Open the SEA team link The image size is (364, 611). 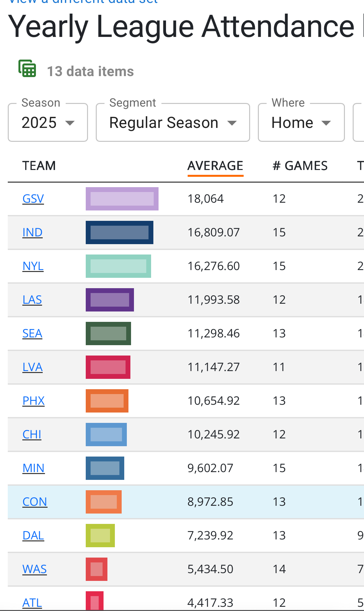[32, 334]
